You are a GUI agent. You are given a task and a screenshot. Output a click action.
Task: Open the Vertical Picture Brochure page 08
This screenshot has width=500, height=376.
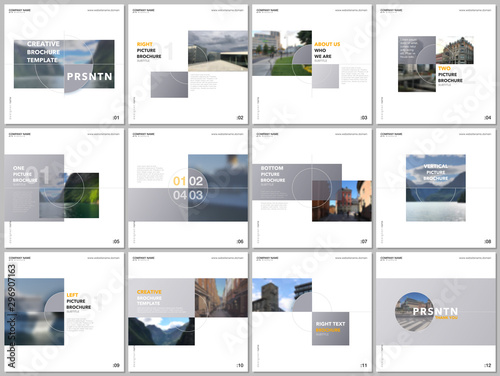click(x=436, y=188)
